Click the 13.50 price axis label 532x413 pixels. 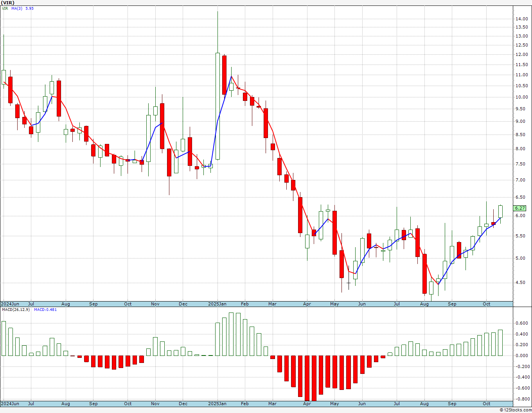[521, 27]
